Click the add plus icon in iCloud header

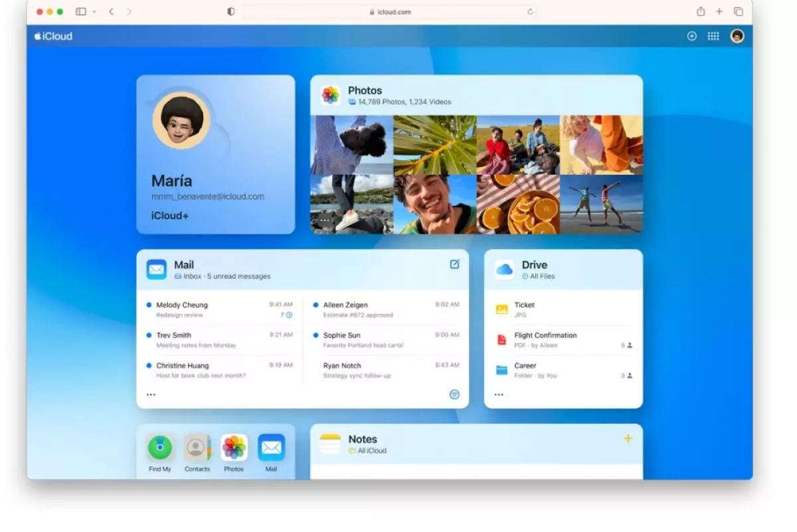tap(691, 37)
